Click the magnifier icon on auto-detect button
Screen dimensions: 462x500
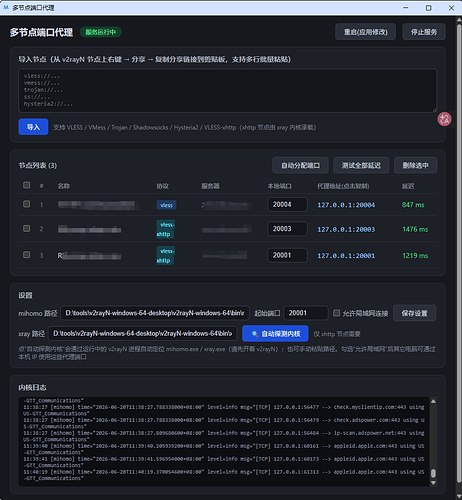tap(255, 334)
